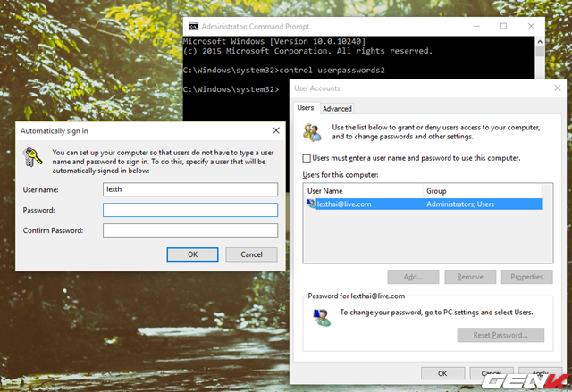
Task: Click the User Name column header
Action: click(x=364, y=191)
